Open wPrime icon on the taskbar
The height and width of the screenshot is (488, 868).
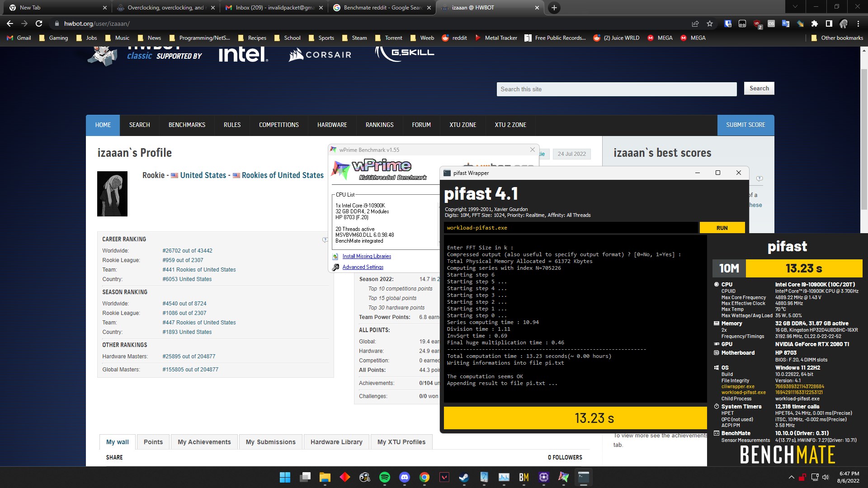pos(564,477)
